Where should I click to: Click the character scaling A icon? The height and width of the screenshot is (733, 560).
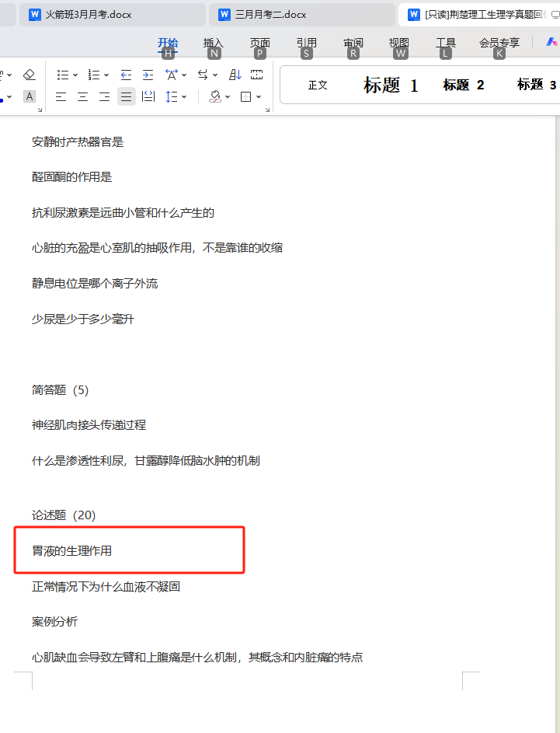click(172, 75)
